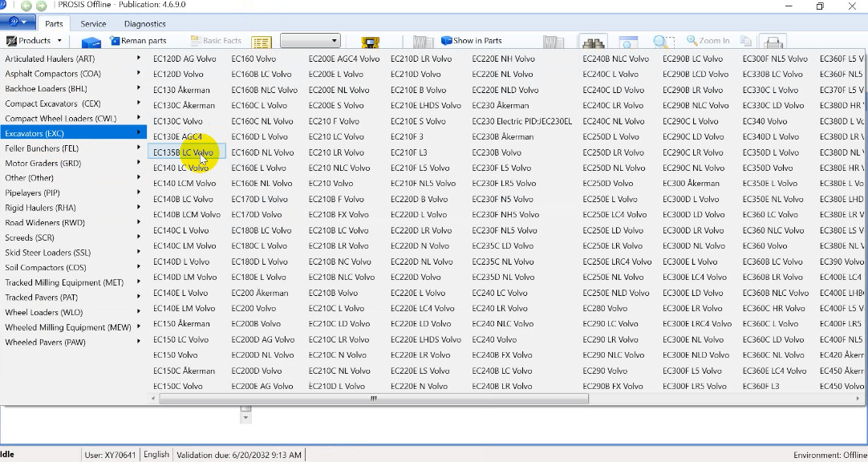Click the printer icon in toolbar
The width and height of the screenshot is (868, 462).
point(773,43)
